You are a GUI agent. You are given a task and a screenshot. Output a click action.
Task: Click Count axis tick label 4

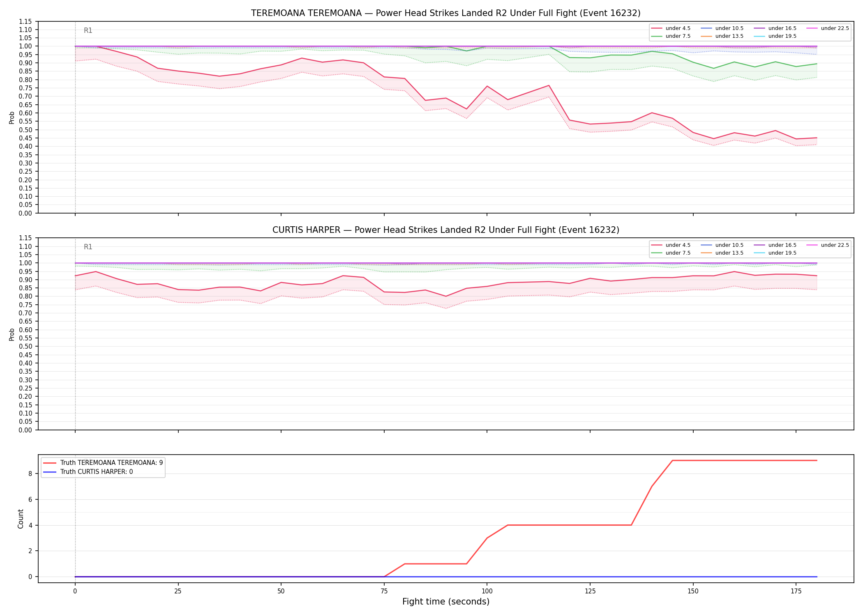tap(30, 525)
